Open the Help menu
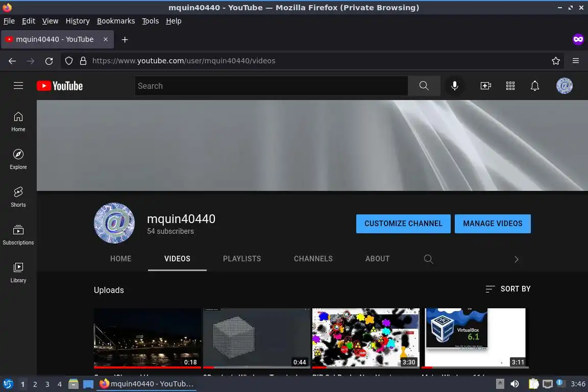This screenshot has width=588, height=392. (174, 21)
